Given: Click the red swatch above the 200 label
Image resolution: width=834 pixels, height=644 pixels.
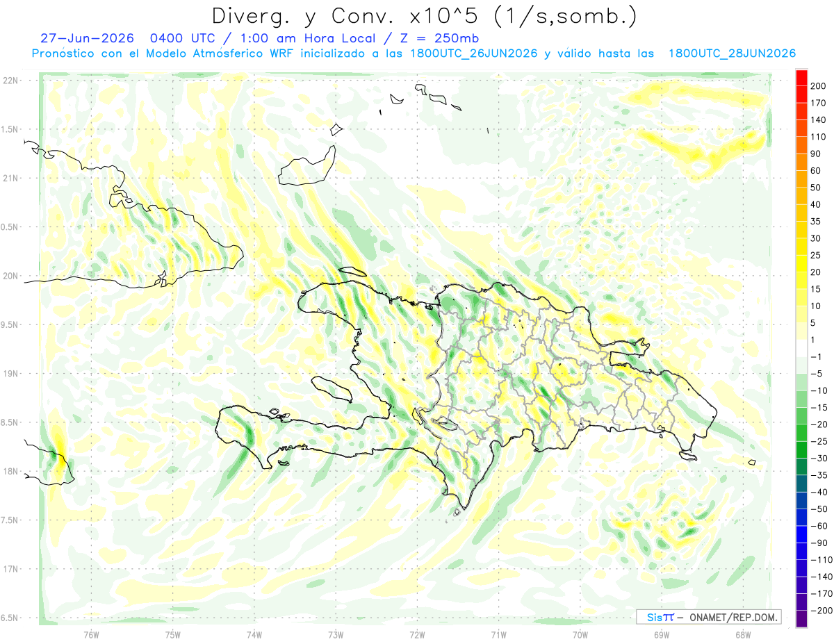Looking at the screenshot, I should click(802, 78).
